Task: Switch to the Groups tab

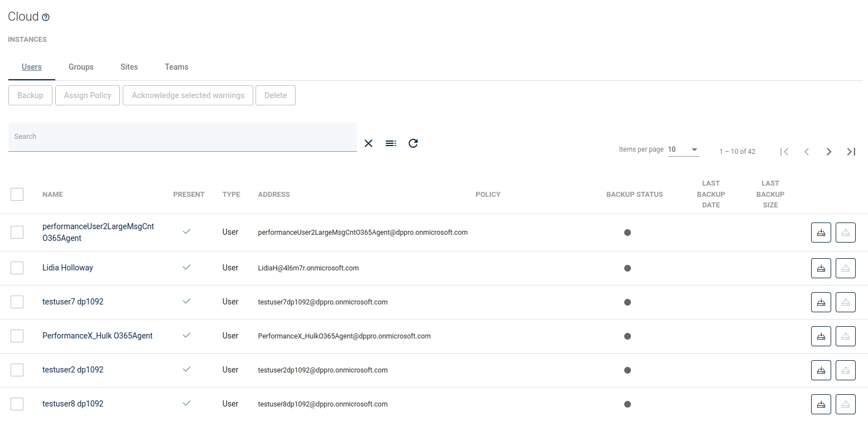Action: coord(81,67)
